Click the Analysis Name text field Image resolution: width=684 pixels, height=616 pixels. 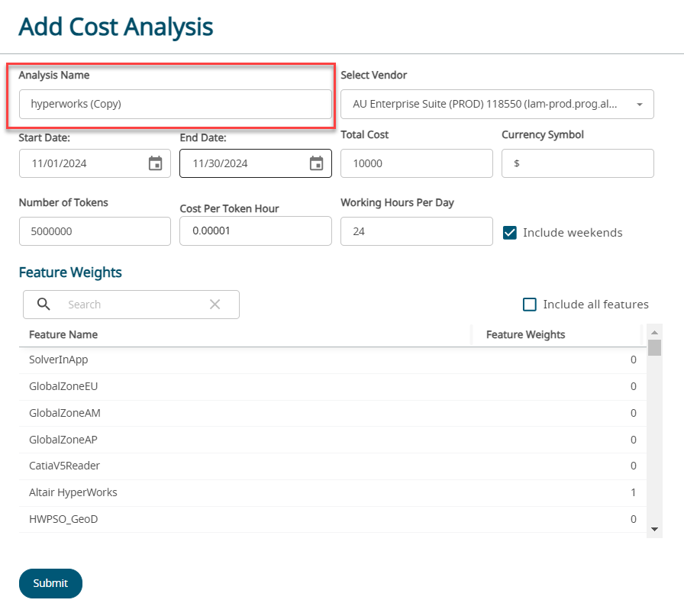(175, 104)
